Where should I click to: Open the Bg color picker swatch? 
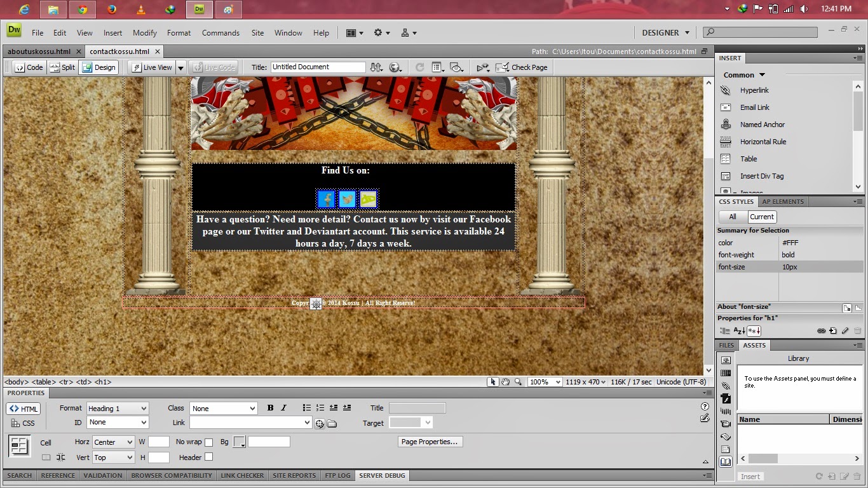240,442
